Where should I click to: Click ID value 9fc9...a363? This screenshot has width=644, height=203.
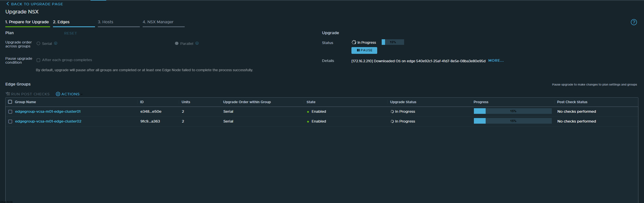(150, 121)
